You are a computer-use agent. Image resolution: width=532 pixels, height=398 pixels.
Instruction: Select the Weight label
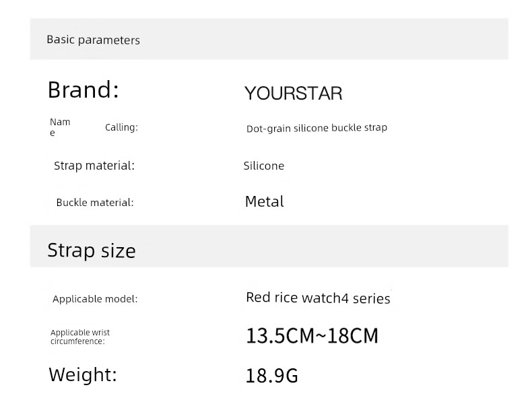click(x=83, y=375)
